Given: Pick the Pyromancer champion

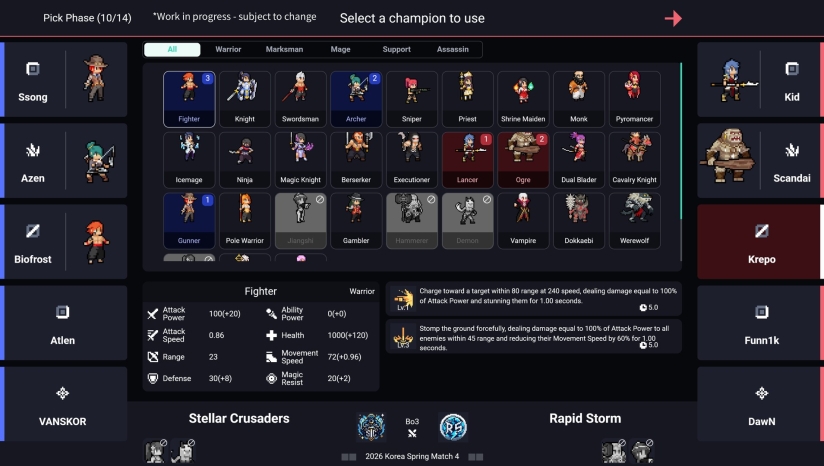Looking at the screenshot, I should coord(635,99).
